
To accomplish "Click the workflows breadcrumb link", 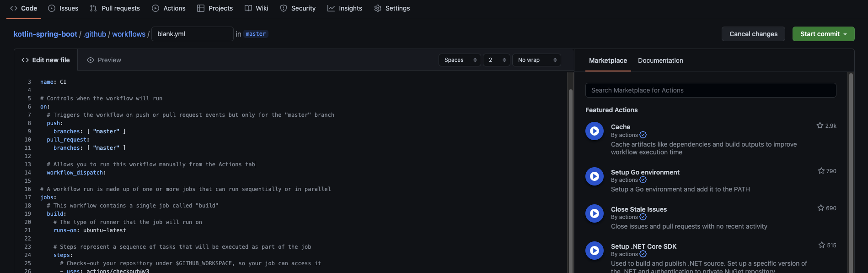I will click(129, 34).
